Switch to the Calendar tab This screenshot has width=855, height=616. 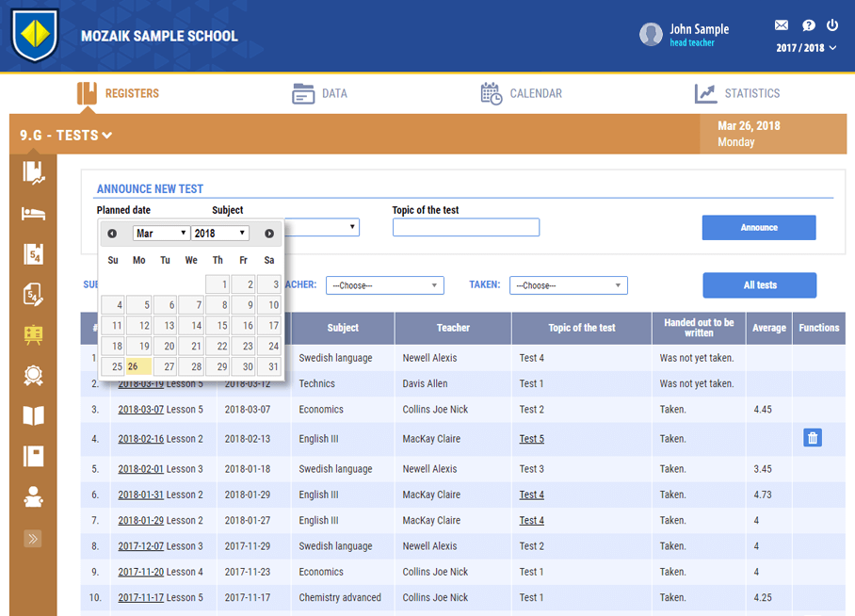click(521, 93)
